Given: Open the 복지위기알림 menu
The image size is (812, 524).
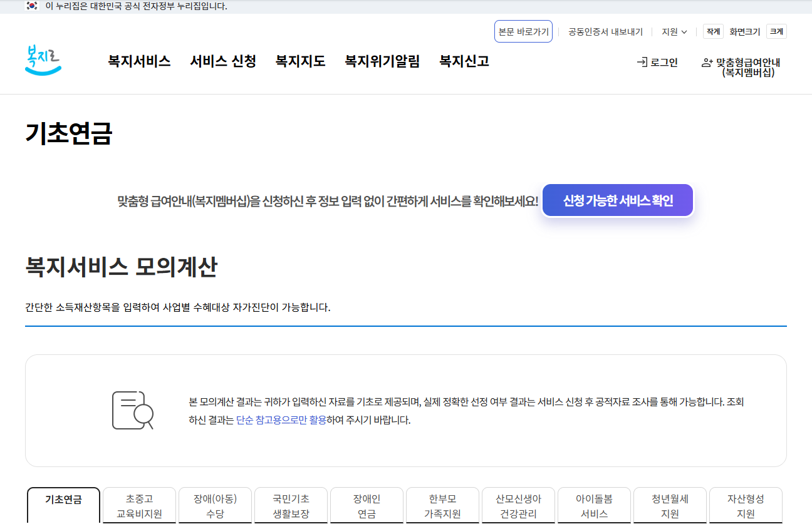Looking at the screenshot, I should click(x=382, y=61).
